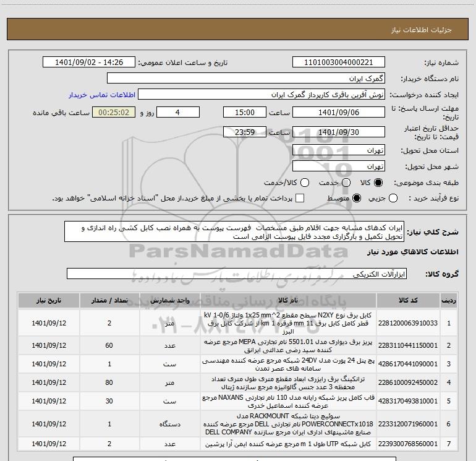Click product code 2283110441150001

click(408, 345)
